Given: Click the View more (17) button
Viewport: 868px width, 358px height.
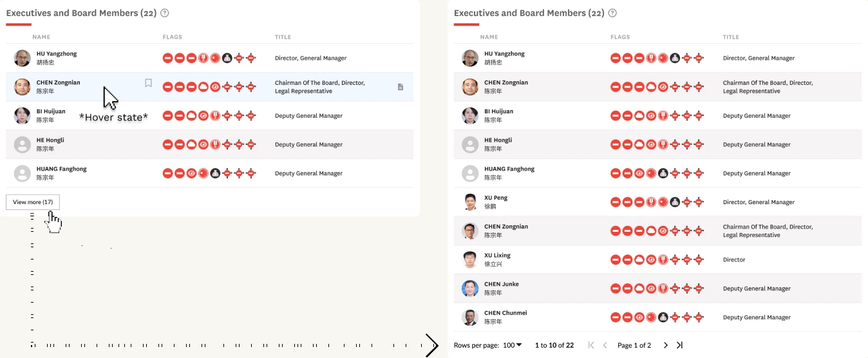Looking at the screenshot, I should tap(33, 202).
